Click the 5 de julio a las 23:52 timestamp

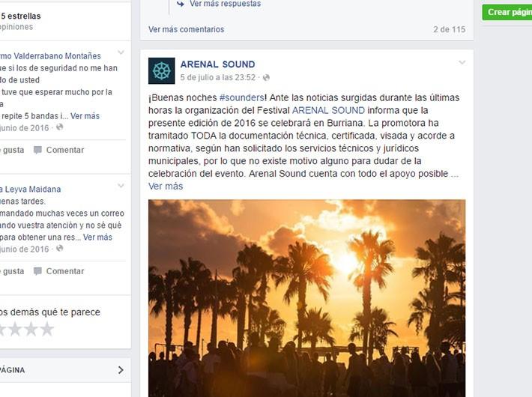217,78
